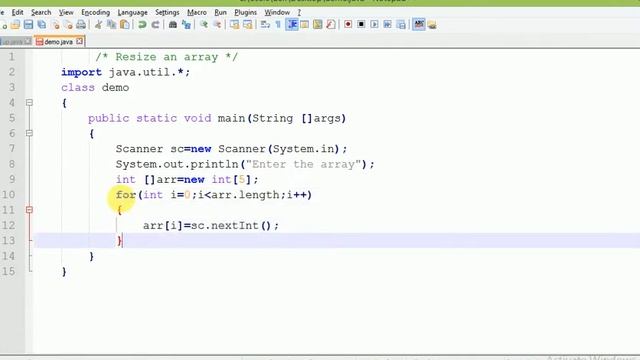Screen dimensions: 640x360
Task: Click the Copy toolbar icon
Action: pos(111,24)
